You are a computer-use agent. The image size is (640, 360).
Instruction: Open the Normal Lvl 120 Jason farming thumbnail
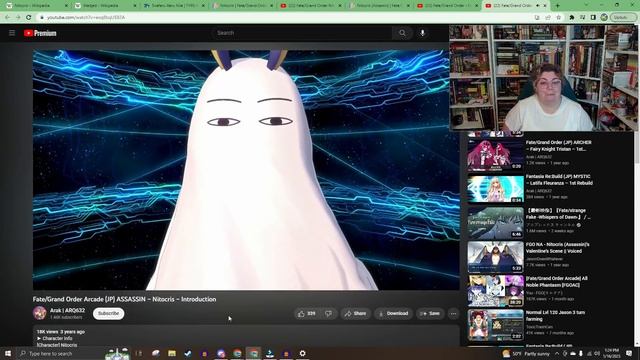pyautogui.click(x=496, y=325)
